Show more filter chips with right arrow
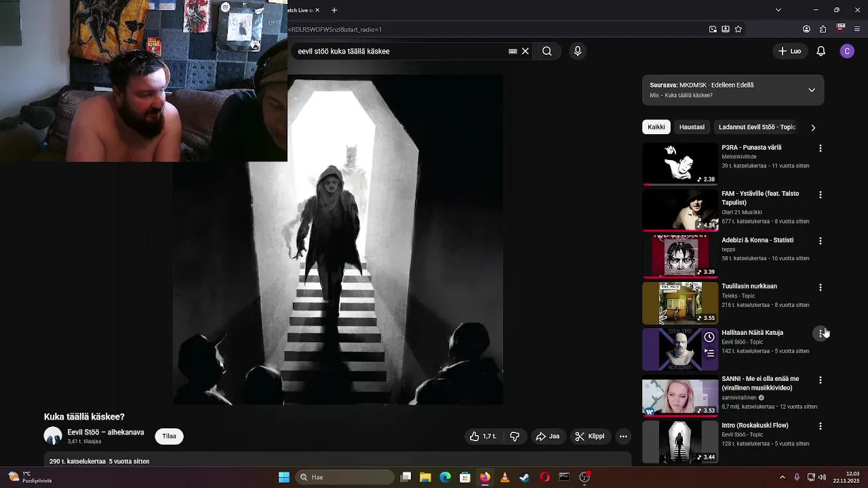This screenshot has width=868, height=488. 813,127
